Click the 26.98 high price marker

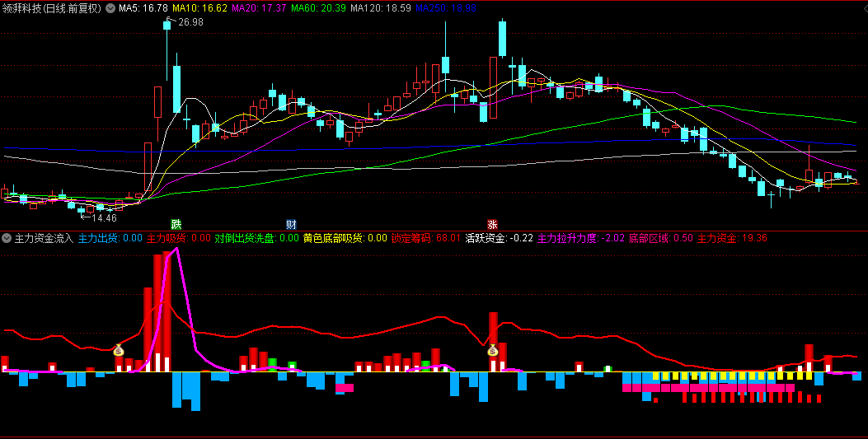[x=191, y=22]
